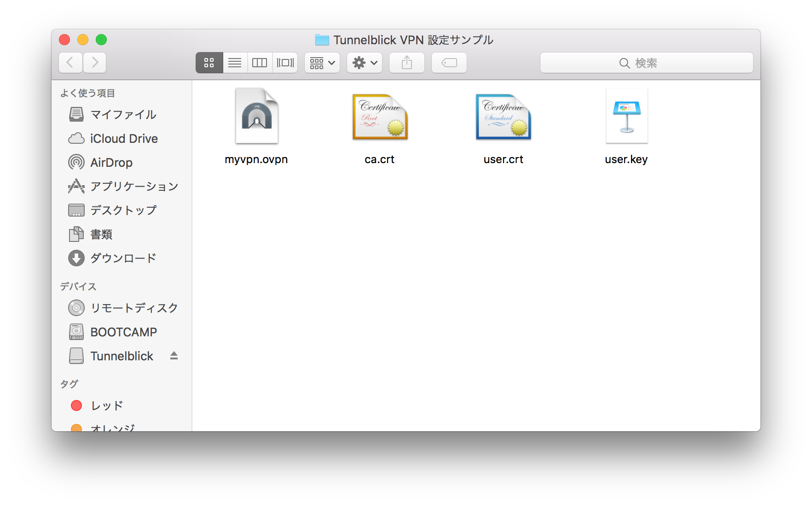812x505 pixels.
Task: Click the myvpn.ovpn file name label
Action: tap(256, 159)
